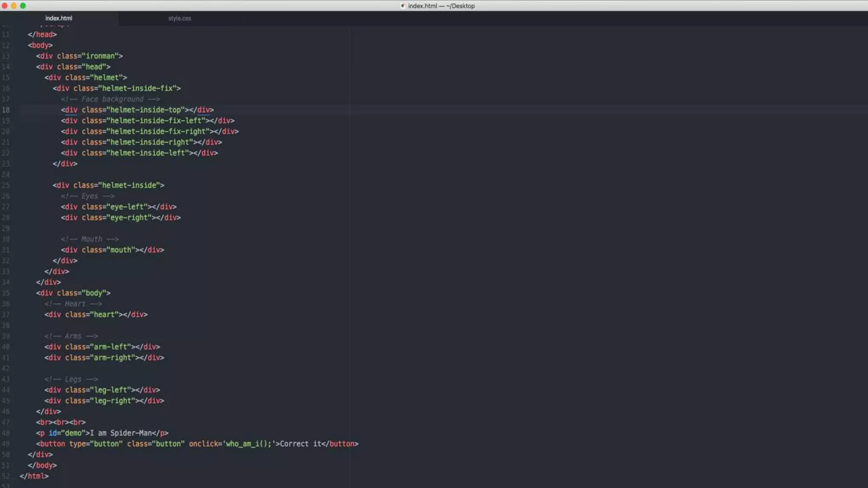Select the index.html tab
Viewport: 868px width, 488px height.
click(58, 18)
